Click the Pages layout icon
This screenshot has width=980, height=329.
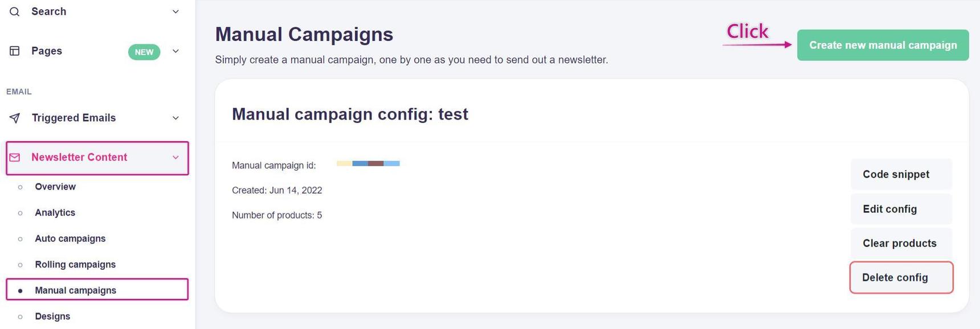[15, 51]
